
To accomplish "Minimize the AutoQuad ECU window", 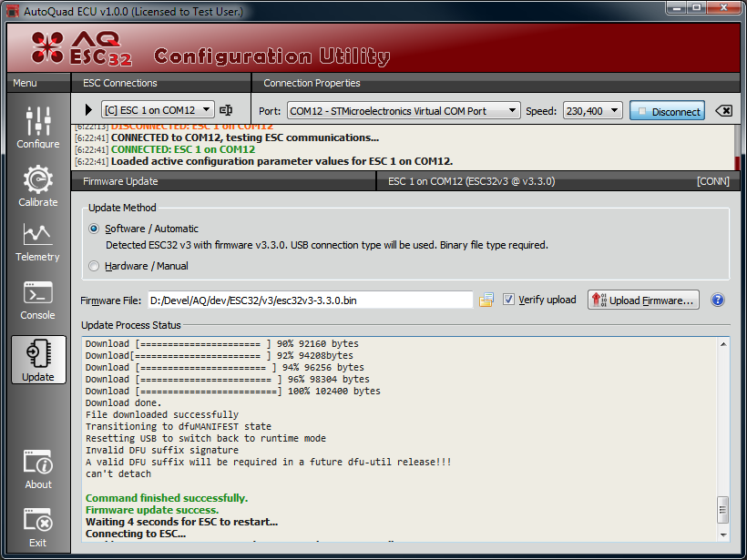I will tap(677, 8).
